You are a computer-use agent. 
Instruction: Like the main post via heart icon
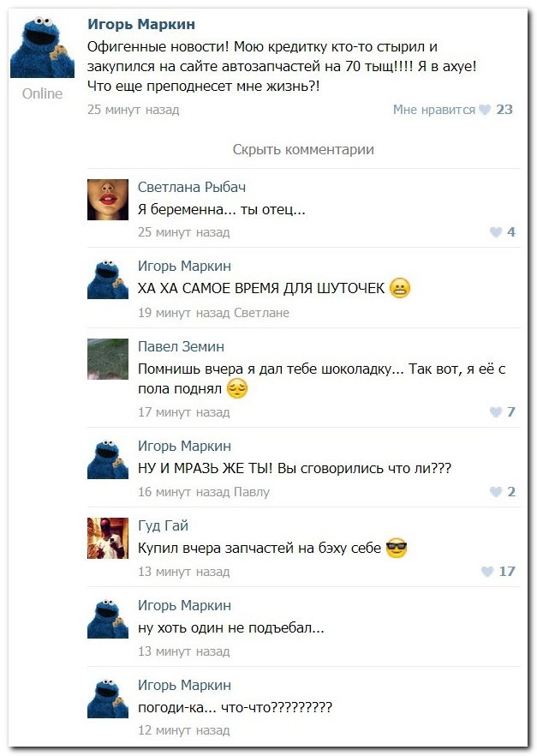pyautogui.click(x=485, y=110)
